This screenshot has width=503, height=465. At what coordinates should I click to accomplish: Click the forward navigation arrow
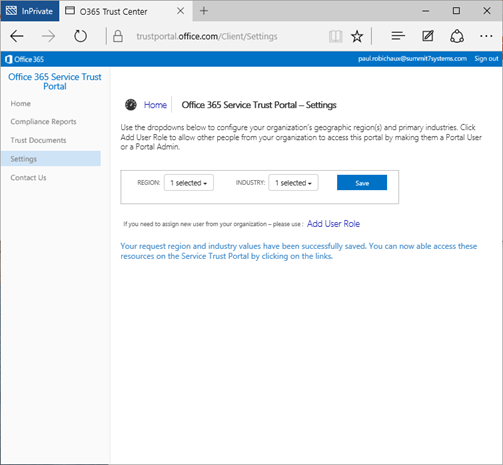coord(48,36)
